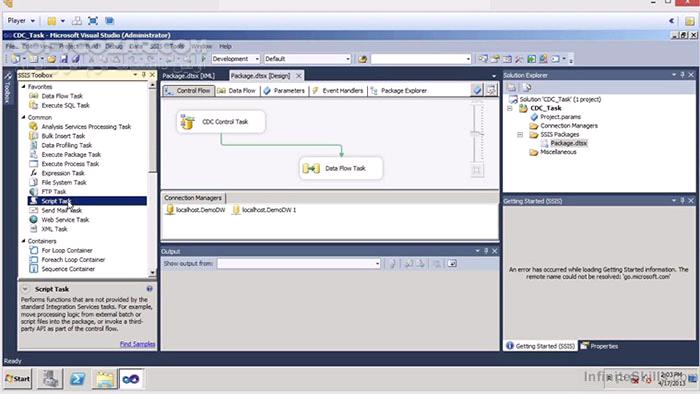Switch to Control Flow tab
The height and width of the screenshot is (394, 700).
188,91
